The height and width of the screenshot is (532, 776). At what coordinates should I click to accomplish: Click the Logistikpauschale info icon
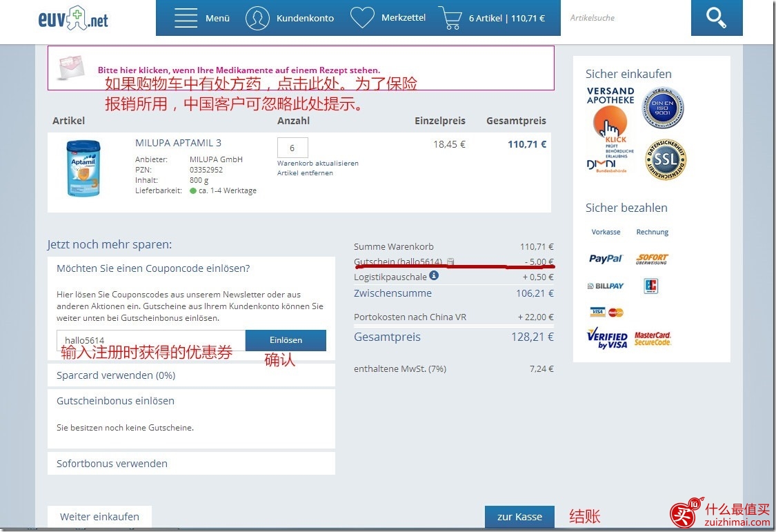(434, 275)
